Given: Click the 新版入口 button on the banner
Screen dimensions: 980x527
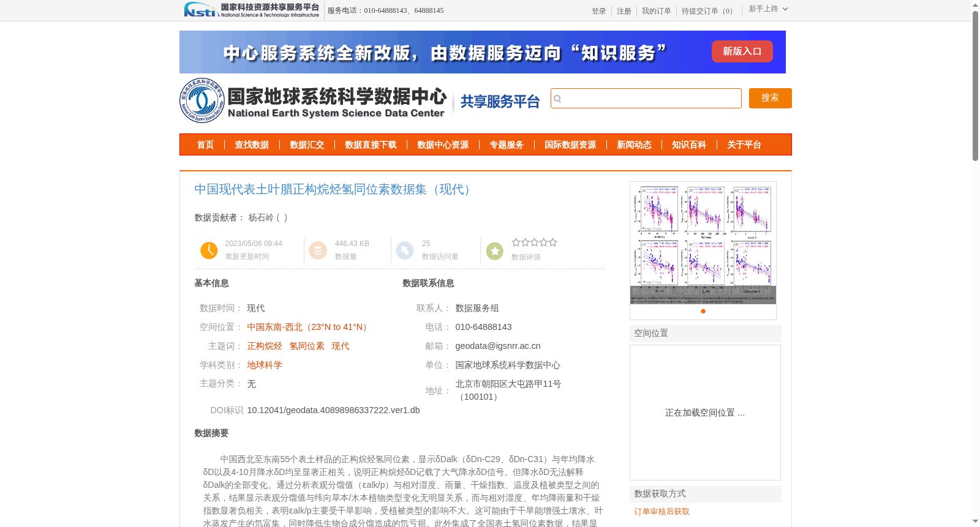Looking at the screenshot, I should click(x=742, y=51).
